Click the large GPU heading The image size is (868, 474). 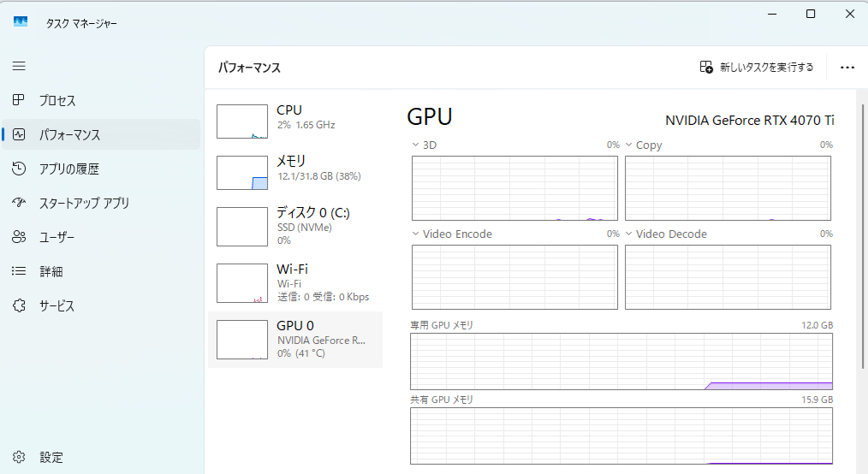[x=430, y=116]
